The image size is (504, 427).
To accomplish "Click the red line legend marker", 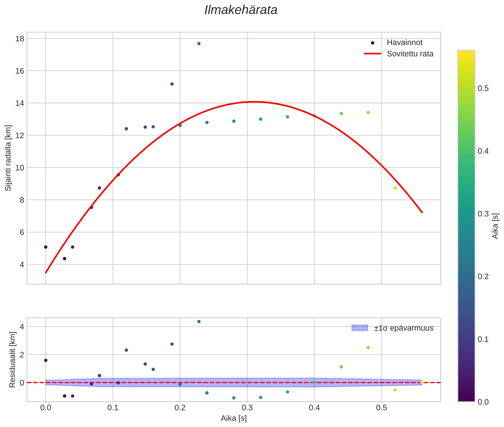I will (373, 54).
